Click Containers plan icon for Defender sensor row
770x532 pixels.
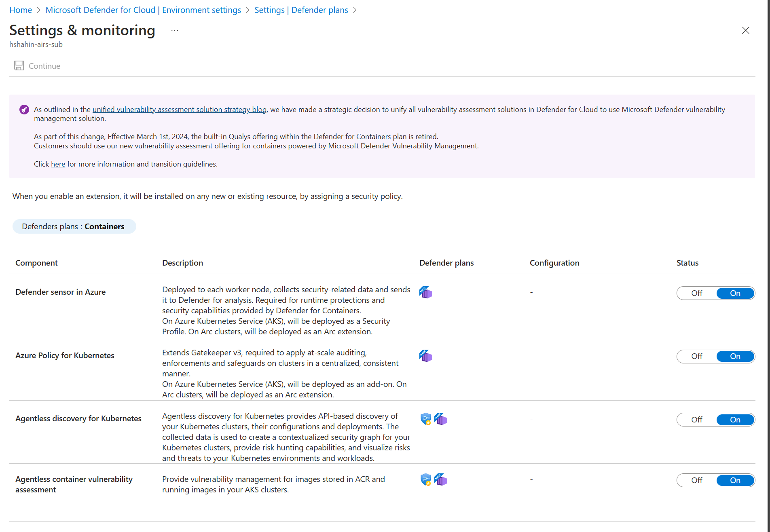(x=425, y=292)
